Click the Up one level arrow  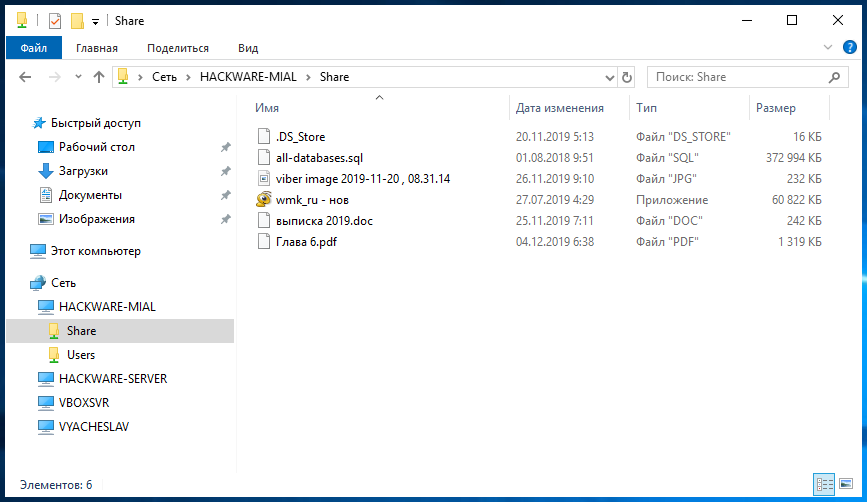(99, 77)
